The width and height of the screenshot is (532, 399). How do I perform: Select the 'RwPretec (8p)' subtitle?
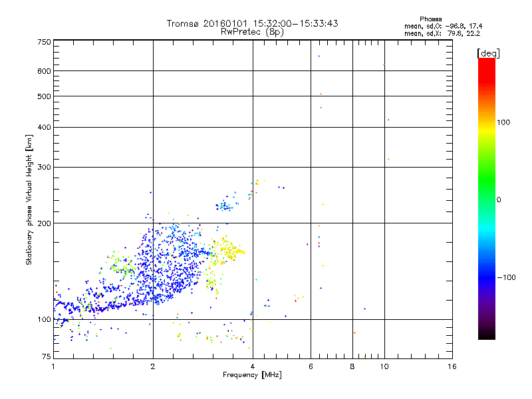point(252,32)
